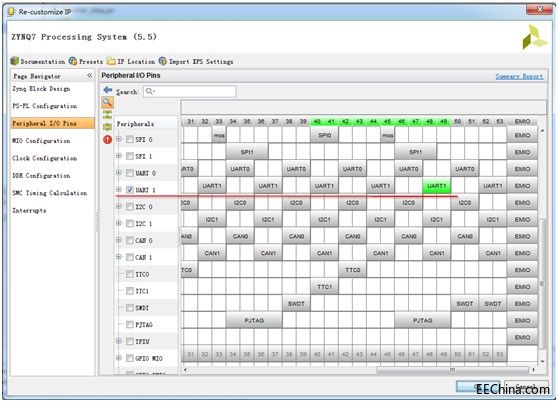Enable the TTC0 checkbox
The width and height of the screenshot is (558, 402).
pyautogui.click(x=130, y=274)
